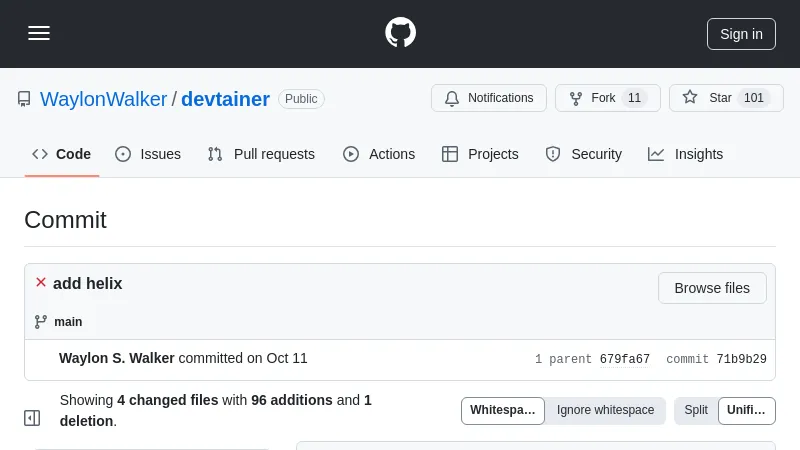The width and height of the screenshot is (800, 450).
Task: Open parent commit 679fa67 link
Action: (x=625, y=359)
